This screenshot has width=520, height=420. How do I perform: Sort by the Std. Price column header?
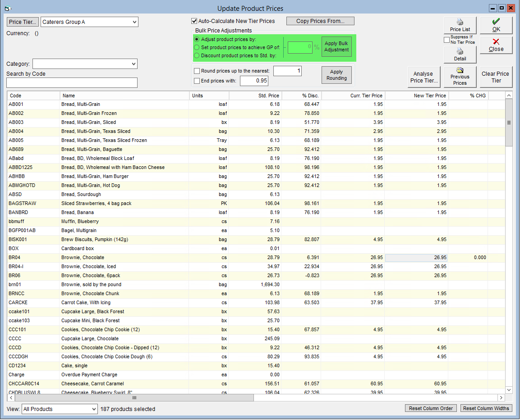tap(255, 96)
